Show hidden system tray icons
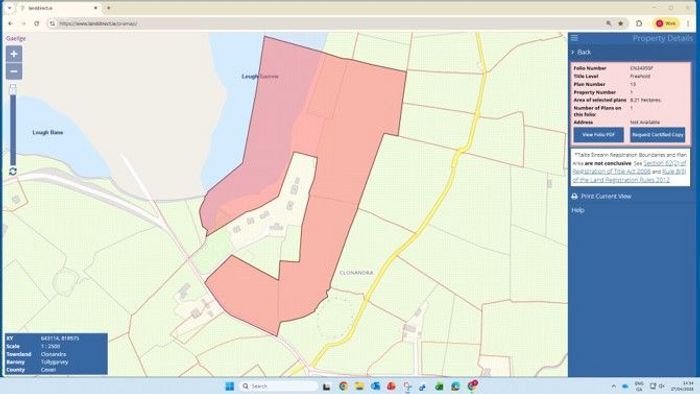The image size is (700, 394). point(613,386)
